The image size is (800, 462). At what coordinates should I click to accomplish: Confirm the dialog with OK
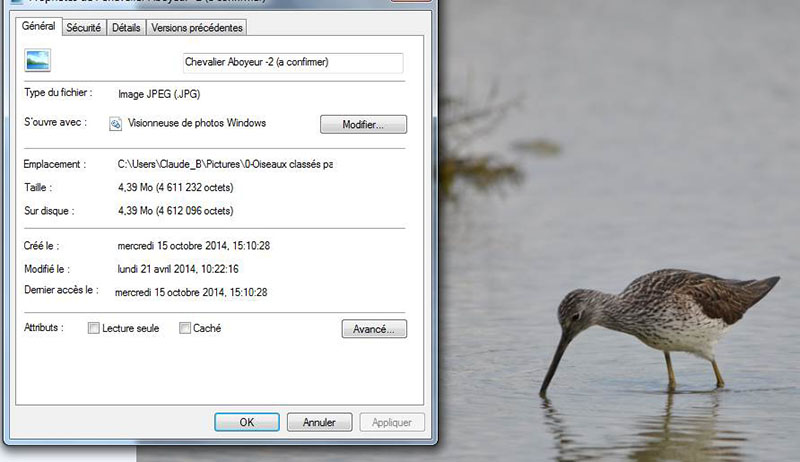[247, 422]
